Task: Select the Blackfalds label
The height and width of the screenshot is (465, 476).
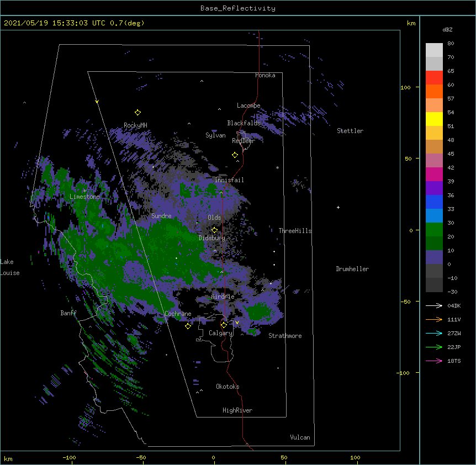Action: pyautogui.click(x=244, y=123)
